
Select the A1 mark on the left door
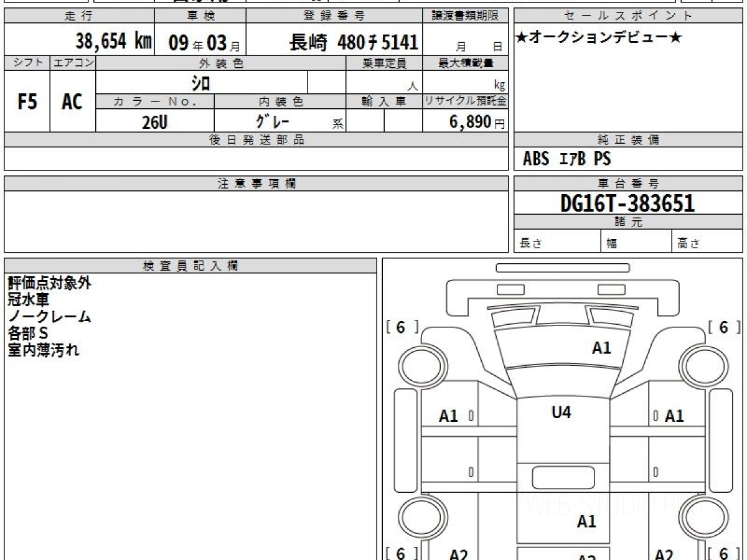pos(448,416)
